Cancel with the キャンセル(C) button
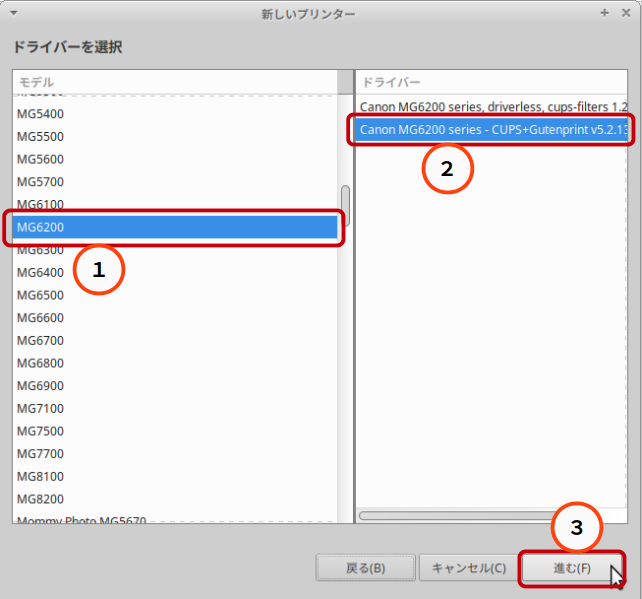This screenshot has width=642, height=599. click(x=469, y=568)
